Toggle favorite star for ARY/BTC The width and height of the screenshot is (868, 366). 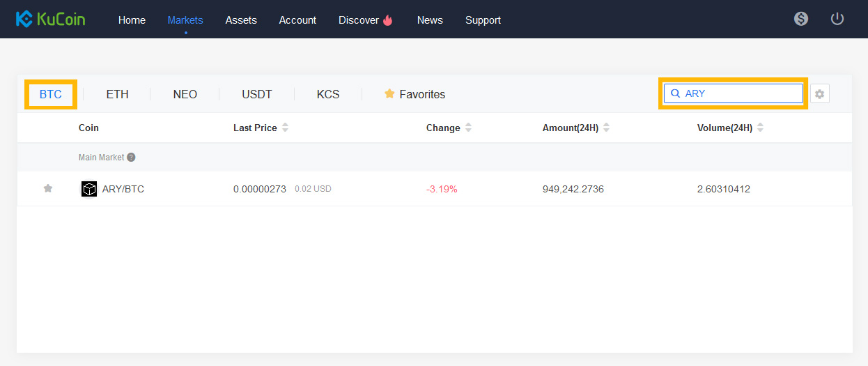(x=48, y=188)
